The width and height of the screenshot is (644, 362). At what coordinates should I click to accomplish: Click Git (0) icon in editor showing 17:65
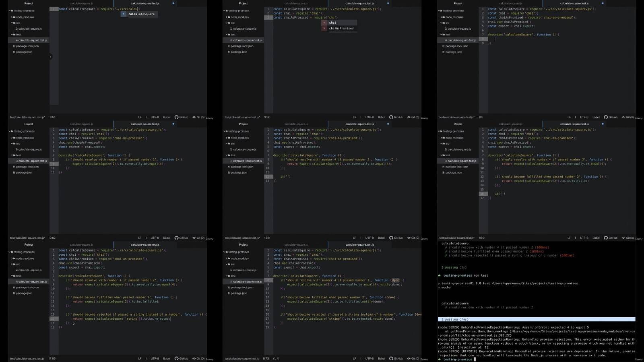point(194,358)
